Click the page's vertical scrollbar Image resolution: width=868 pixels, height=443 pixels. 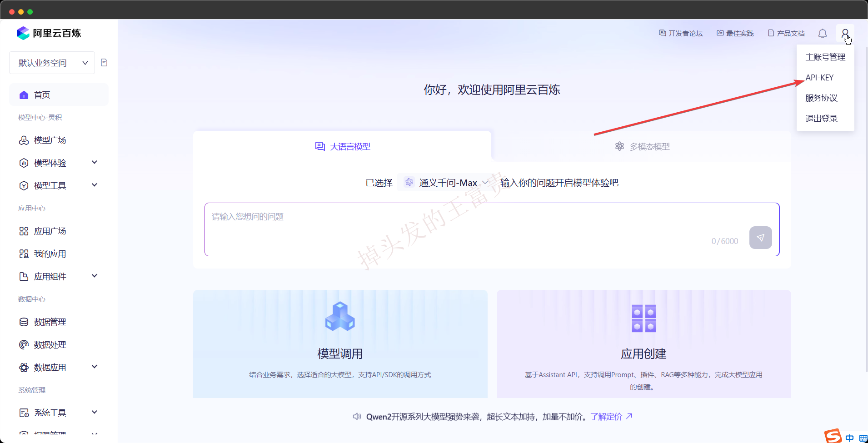click(x=866, y=209)
